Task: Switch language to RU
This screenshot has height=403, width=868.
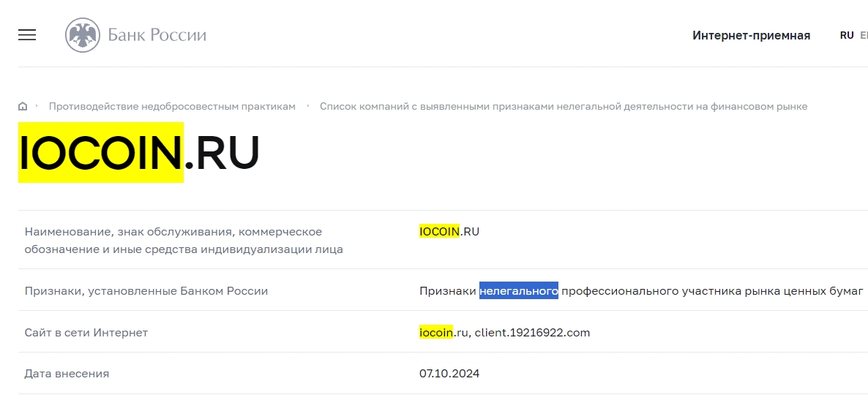Action: 847,35
